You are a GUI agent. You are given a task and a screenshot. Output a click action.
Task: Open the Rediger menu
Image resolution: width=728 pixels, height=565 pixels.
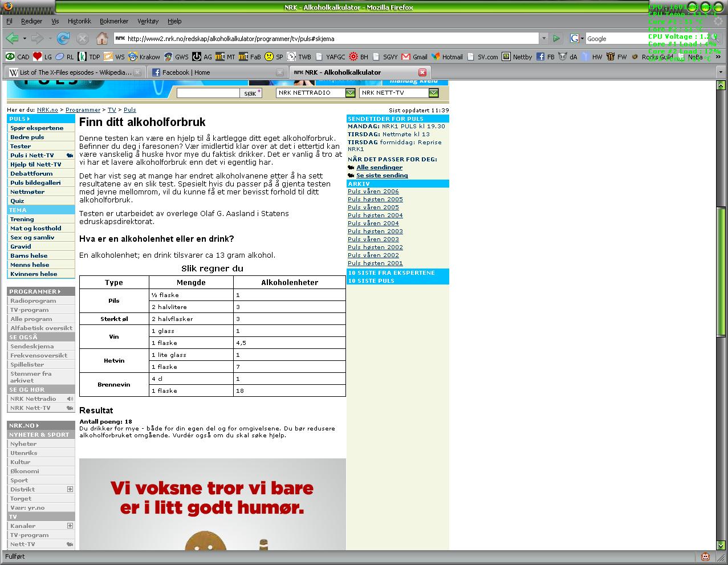[31, 21]
